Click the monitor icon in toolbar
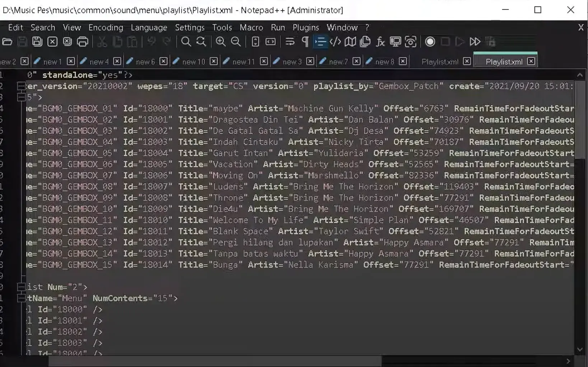The image size is (588, 367). [x=395, y=42]
